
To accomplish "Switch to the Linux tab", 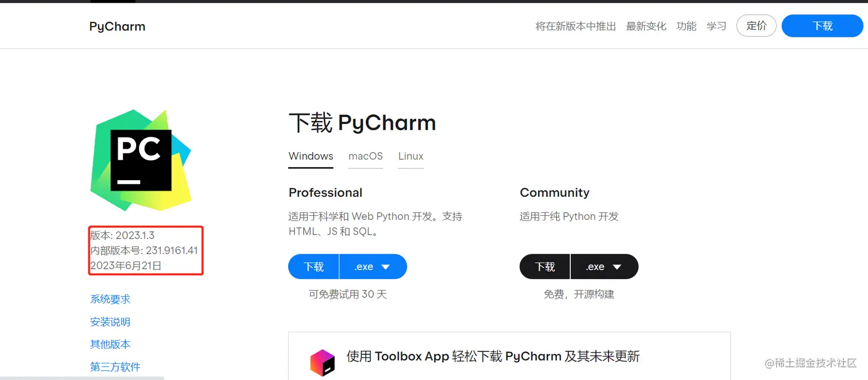I will click(411, 156).
